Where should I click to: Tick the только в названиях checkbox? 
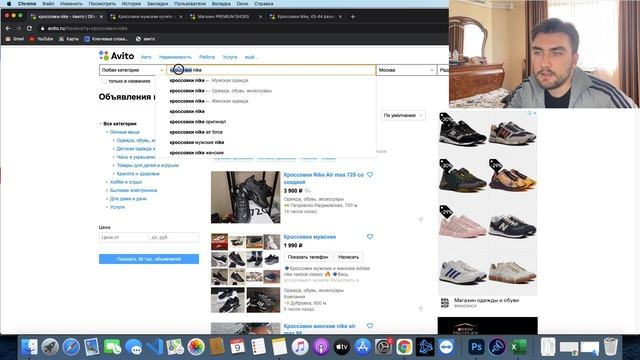pos(104,81)
